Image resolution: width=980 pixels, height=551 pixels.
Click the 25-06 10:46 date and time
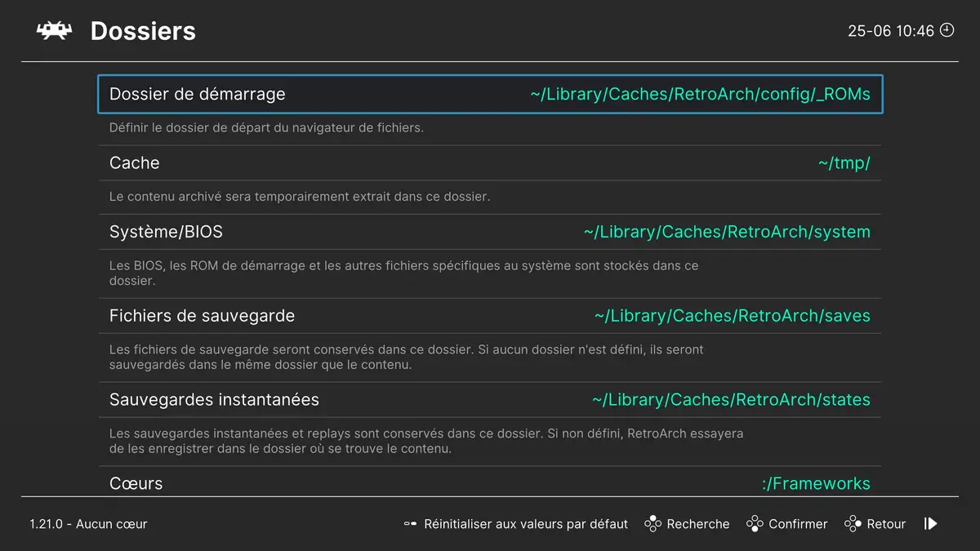pyautogui.click(x=890, y=31)
